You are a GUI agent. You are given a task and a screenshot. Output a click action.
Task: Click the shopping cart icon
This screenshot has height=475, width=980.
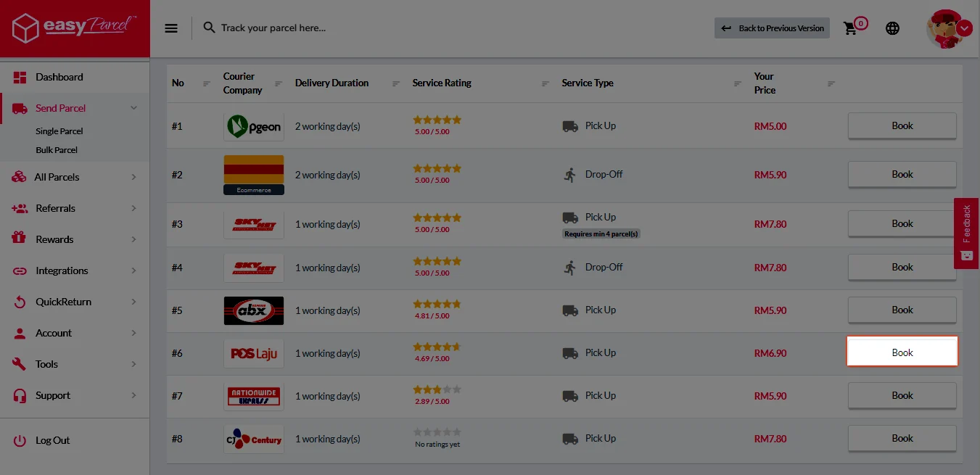850,28
